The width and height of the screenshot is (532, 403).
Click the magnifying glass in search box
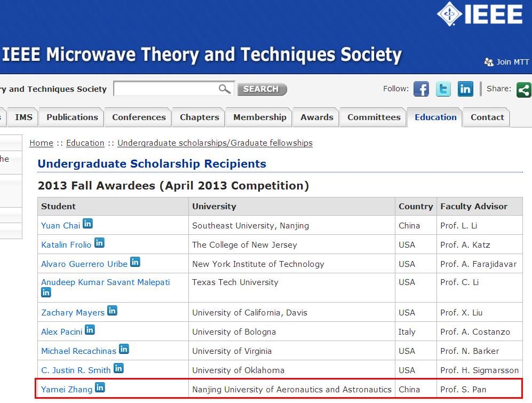pos(225,89)
